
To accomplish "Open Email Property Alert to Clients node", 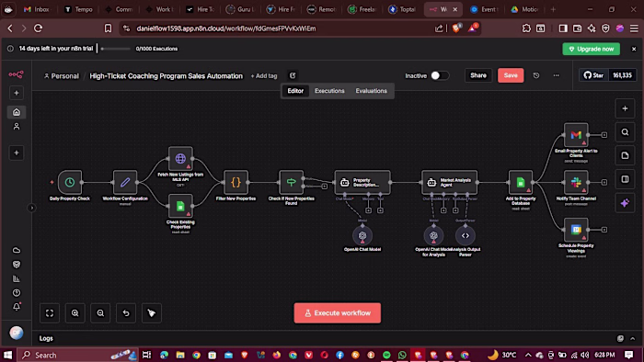I will pyautogui.click(x=576, y=134).
